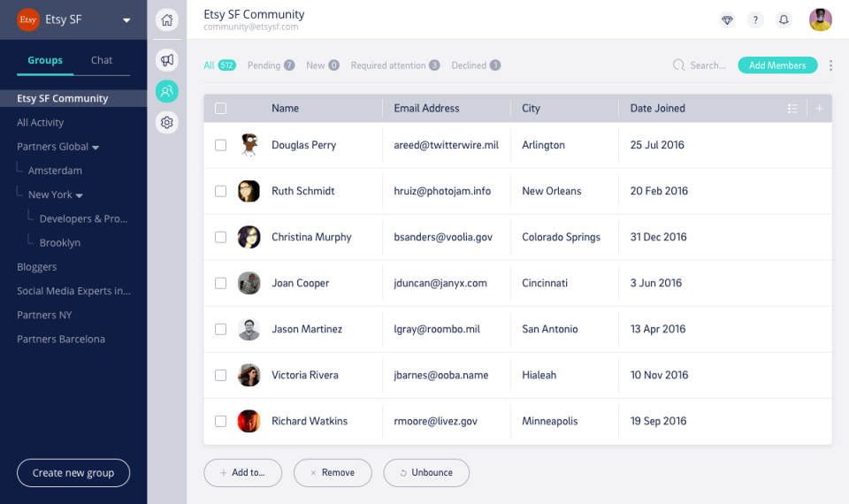Click Joan Cooper's avatar
This screenshot has width=849, height=504.
[249, 283]
